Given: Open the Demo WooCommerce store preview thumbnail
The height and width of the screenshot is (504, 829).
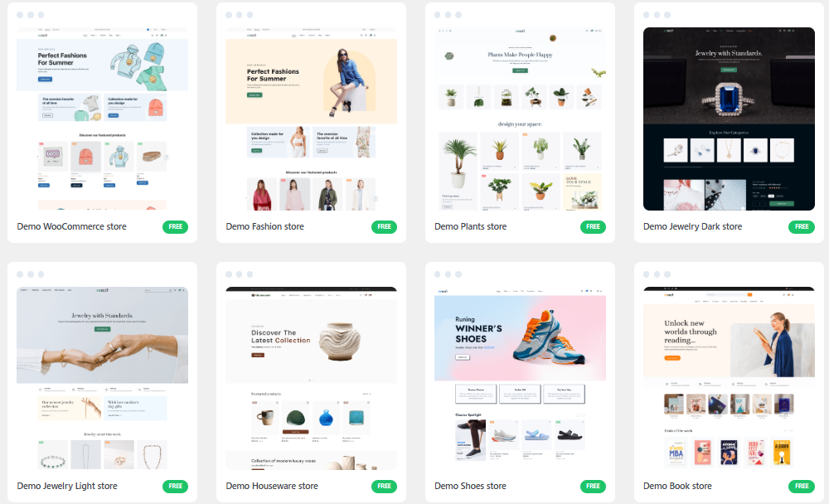Looking at the screenshot, I should click(102, 119).
